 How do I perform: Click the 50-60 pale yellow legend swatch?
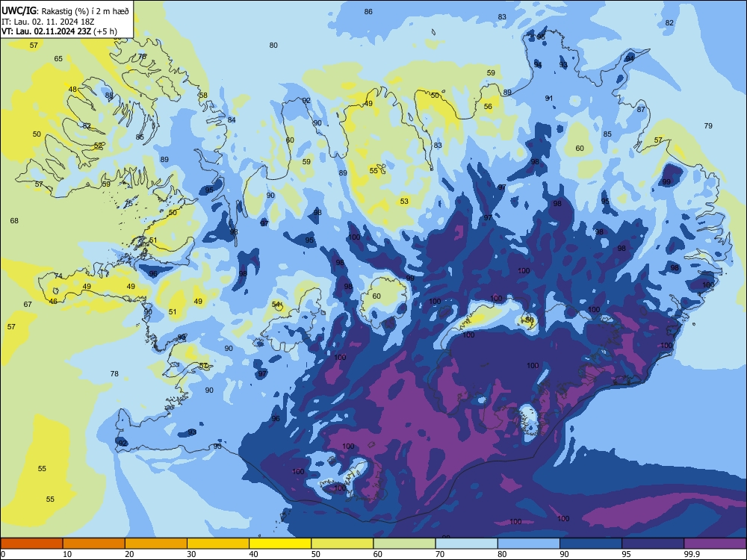[342, 544]
